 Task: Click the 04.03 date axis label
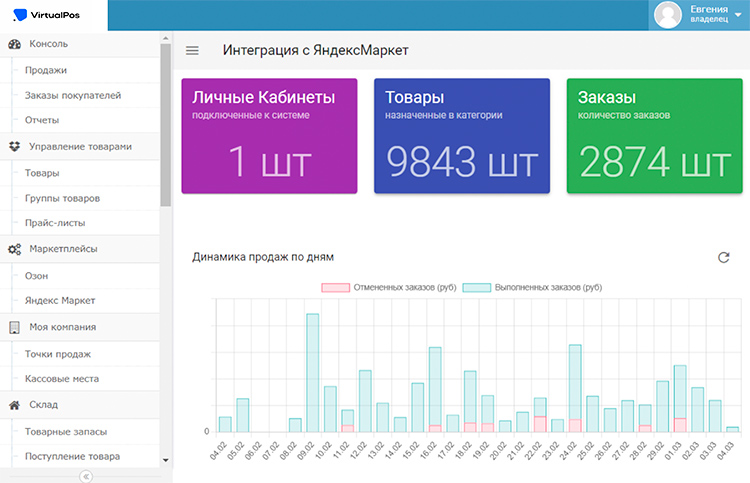(x=725, y=451)
